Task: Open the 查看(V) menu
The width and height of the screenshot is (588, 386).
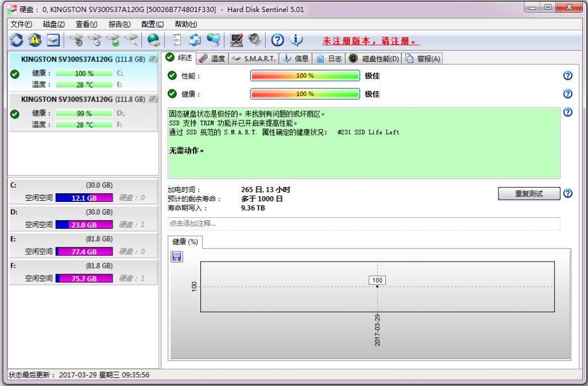Action: pos(87,24)
